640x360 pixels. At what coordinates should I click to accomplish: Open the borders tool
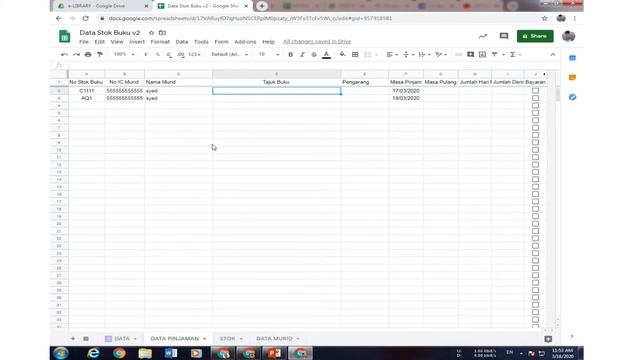pos(355,54)
